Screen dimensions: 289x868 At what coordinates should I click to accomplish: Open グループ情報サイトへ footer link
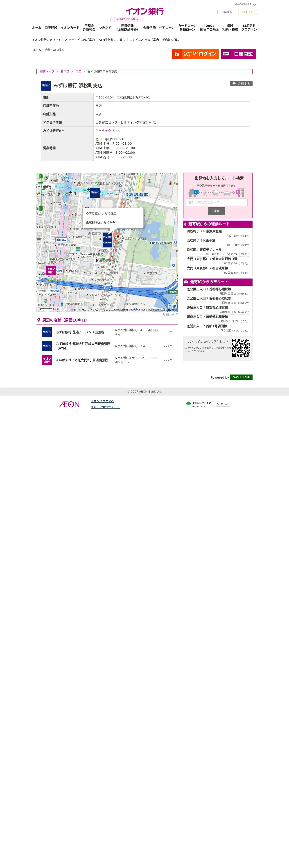click(x=105, y=407)
